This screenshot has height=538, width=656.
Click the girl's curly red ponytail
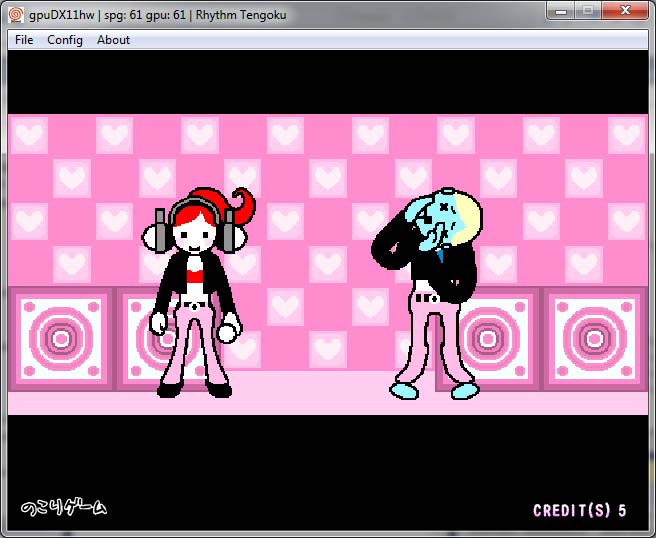(241, 206)
